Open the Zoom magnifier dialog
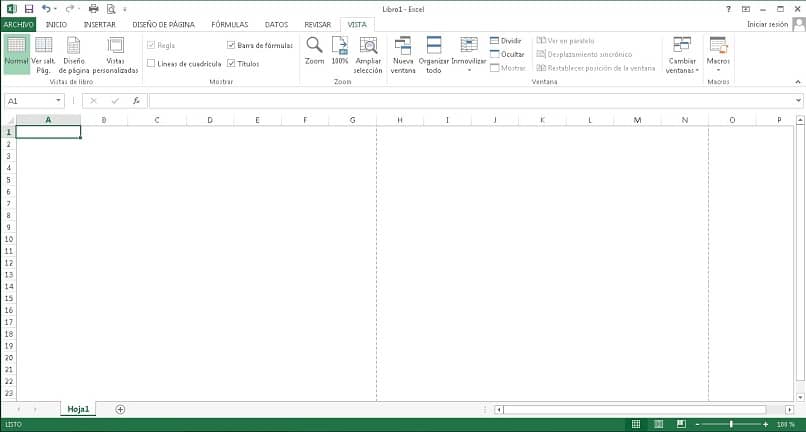This screenshot has height=432, width=806. click(314, 51)
